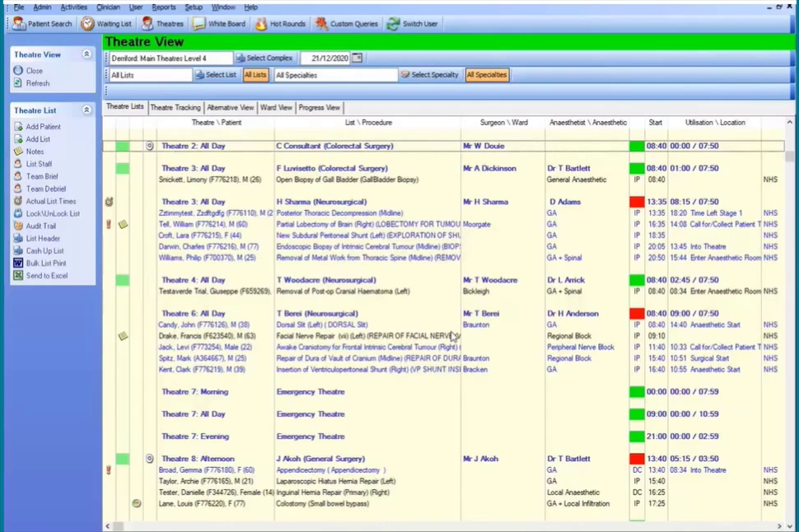Open Patient Search from toolbar
The height and width of the screenshot is (532, 799).
pyautogui.click(x=42, y=23)
